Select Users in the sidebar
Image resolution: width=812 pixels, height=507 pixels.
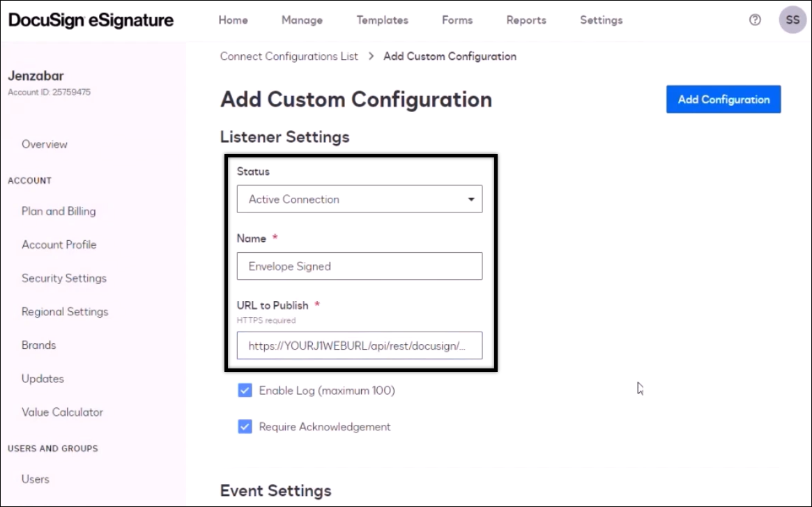[x=36, y=479]
